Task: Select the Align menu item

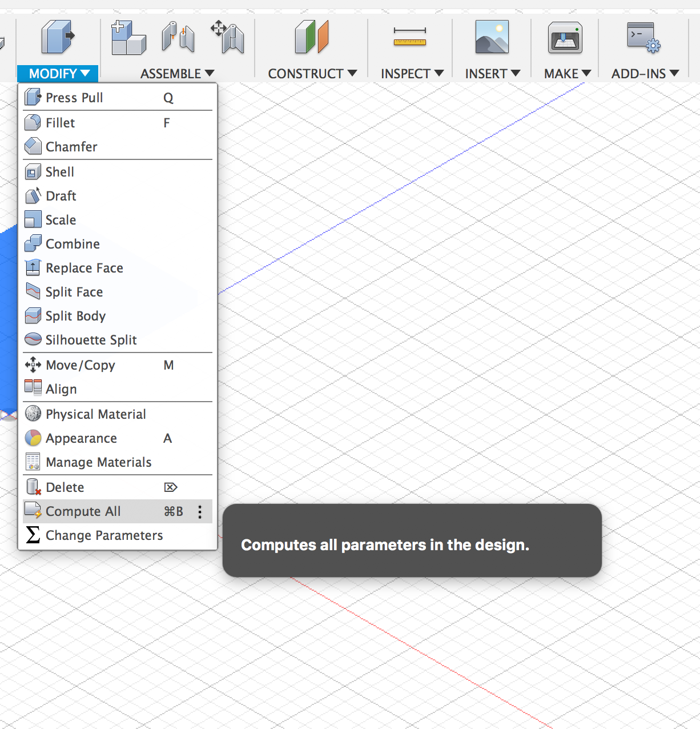Action: [x=118, y=389]
